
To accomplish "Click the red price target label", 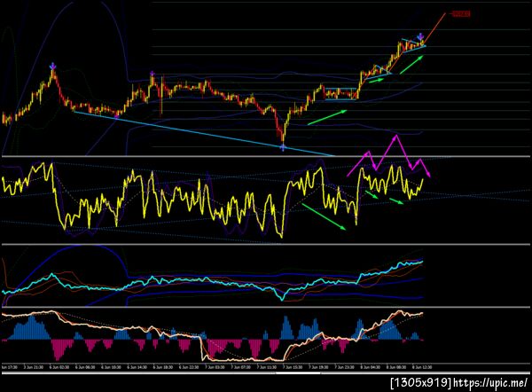I will (x=461, y=14).
